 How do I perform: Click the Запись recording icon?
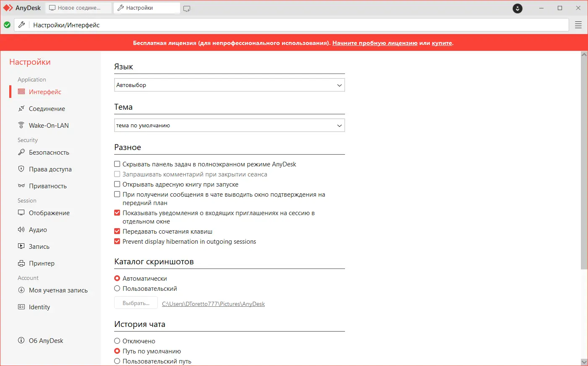tap(21, 246)
